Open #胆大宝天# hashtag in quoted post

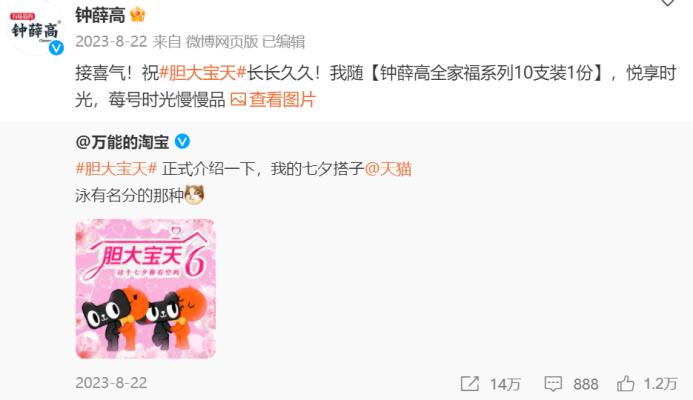click(x=116, y=169)
